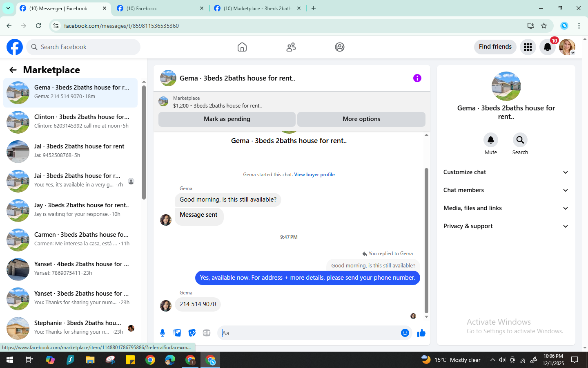The height and width of the screenshot is (368, 588).
Task: Close the (10) Facebook tab
Action: [x=202, y=8]
